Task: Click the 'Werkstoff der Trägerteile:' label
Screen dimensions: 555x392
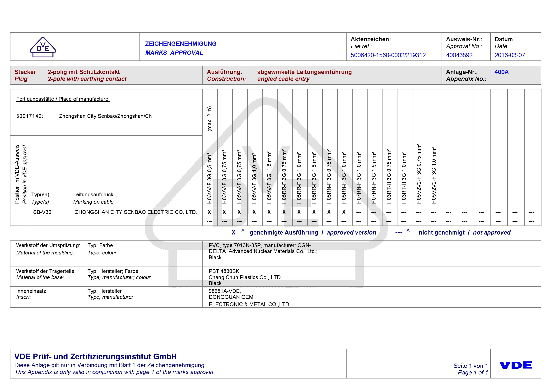Action: coord(46,271)
